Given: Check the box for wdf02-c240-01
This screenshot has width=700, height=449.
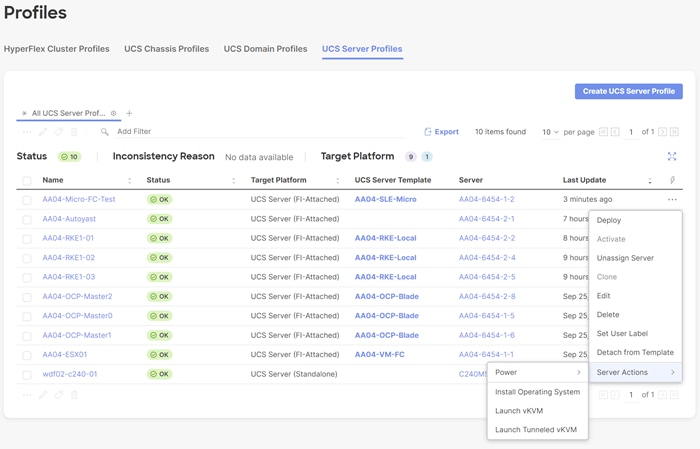Looking at the screenshot, I should [x=27, y=375].
